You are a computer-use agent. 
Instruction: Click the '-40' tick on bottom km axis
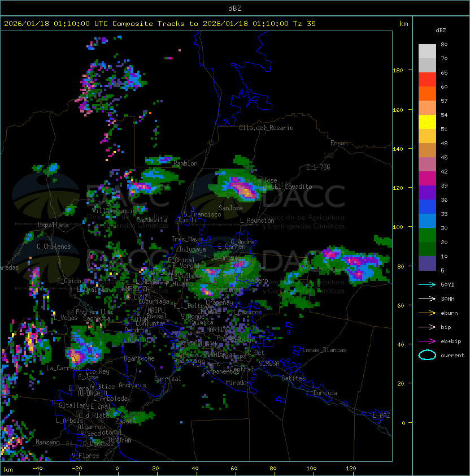[37, 469]
